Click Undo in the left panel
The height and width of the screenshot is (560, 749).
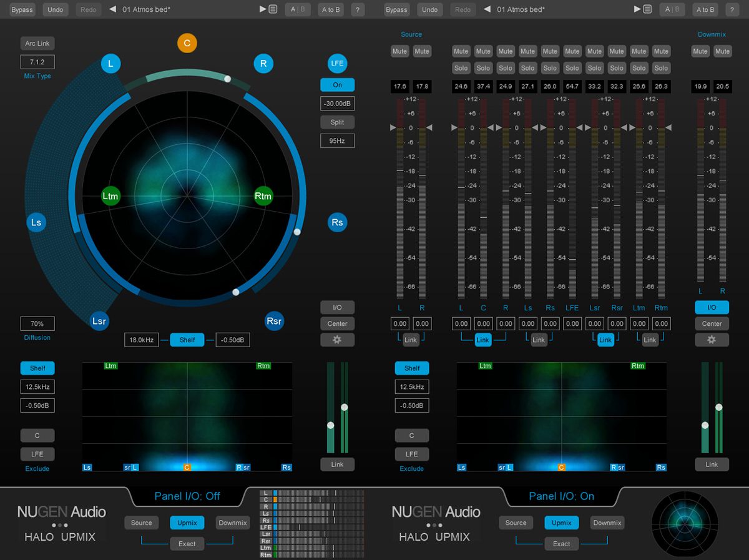coord(56,9)
